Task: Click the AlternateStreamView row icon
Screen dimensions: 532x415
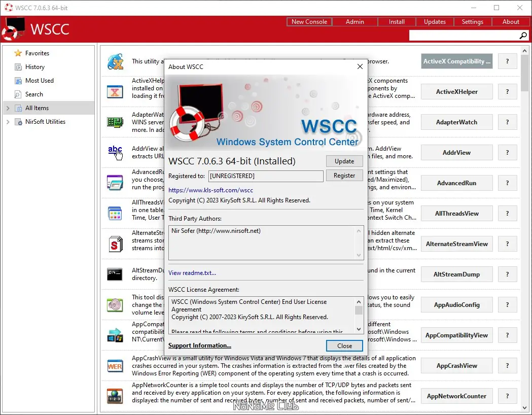Action: (115, 244)
